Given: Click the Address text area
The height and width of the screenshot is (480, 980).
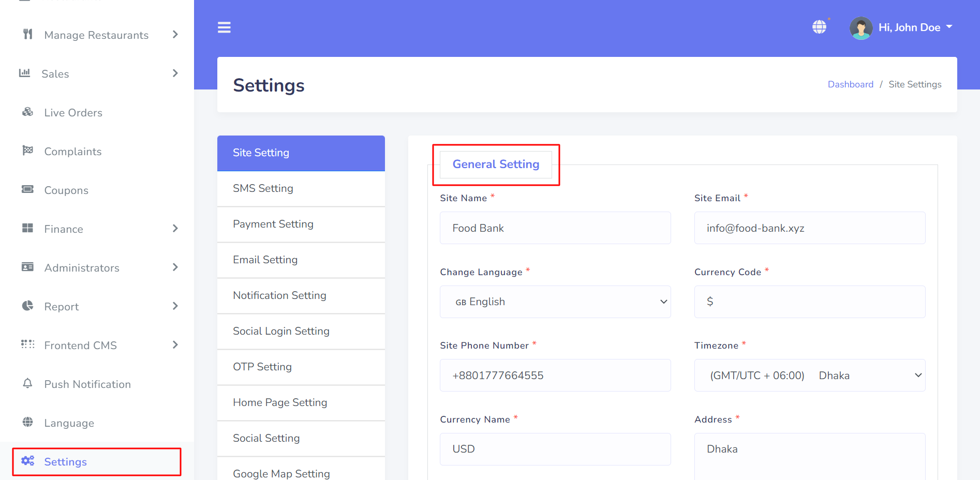Looking at the screenshot, I should (x=810, y=457).
